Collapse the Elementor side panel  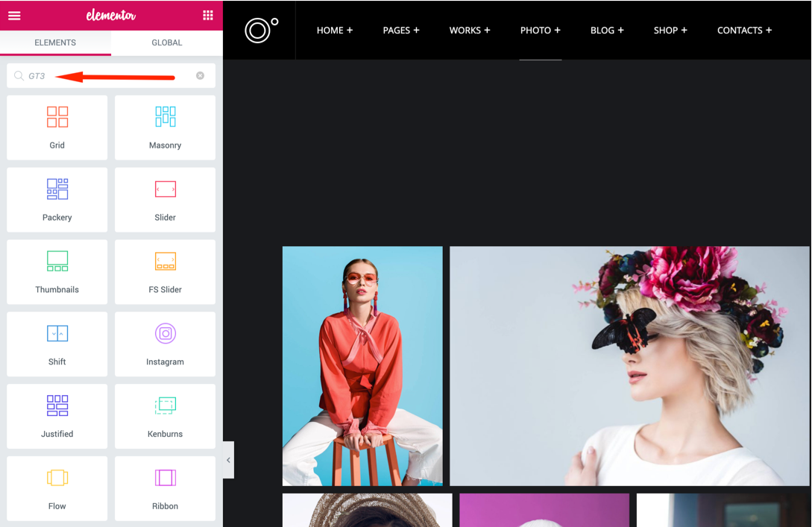228,460
